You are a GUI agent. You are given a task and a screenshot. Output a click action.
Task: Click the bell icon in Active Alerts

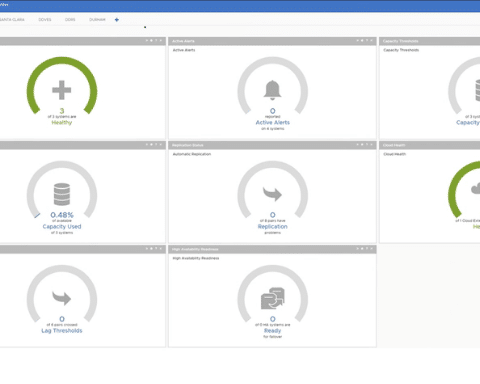272,90
